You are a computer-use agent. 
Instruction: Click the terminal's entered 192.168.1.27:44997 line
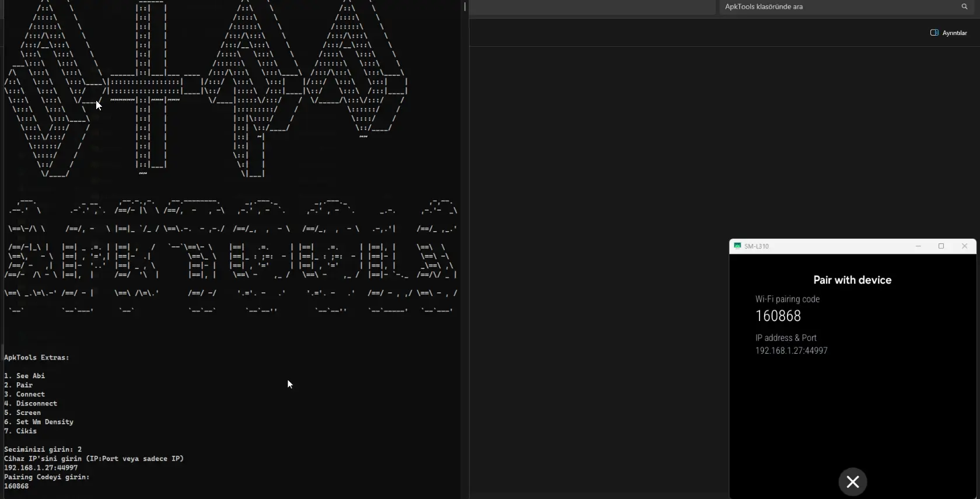tap(41, 468)
